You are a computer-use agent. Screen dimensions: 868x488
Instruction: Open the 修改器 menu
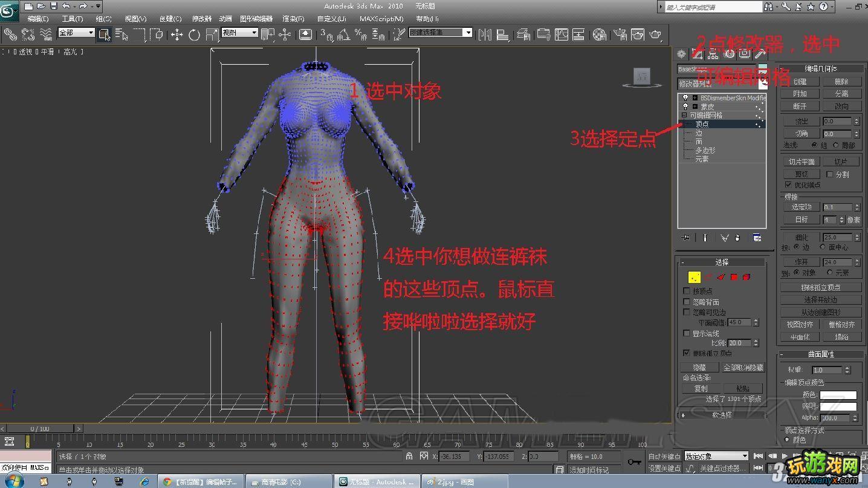coord(202,19)
